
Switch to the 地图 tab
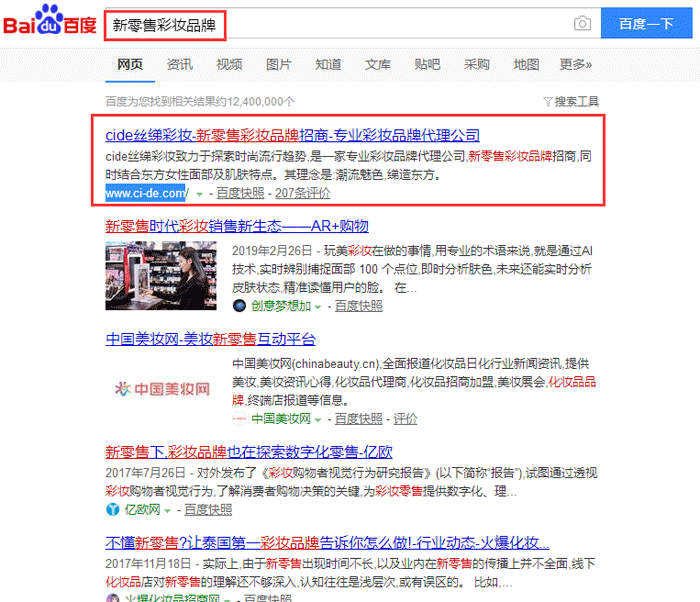(x=526, y=65)
